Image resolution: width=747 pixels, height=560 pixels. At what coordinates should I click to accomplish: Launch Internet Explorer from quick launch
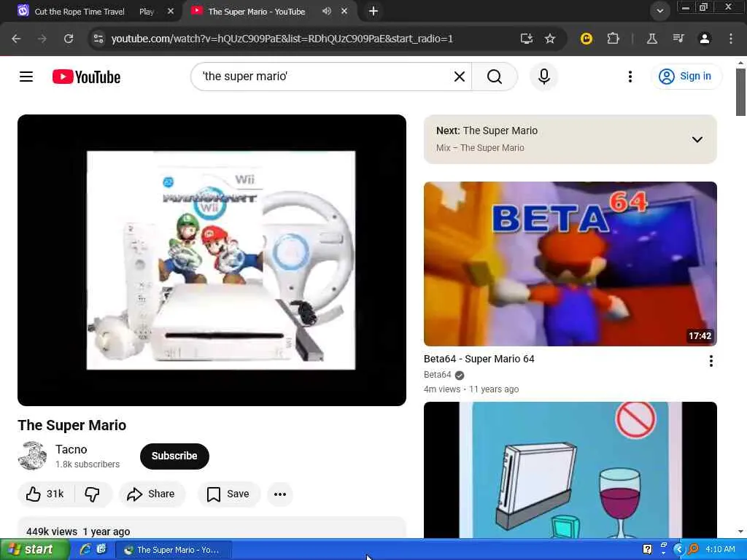85,550
